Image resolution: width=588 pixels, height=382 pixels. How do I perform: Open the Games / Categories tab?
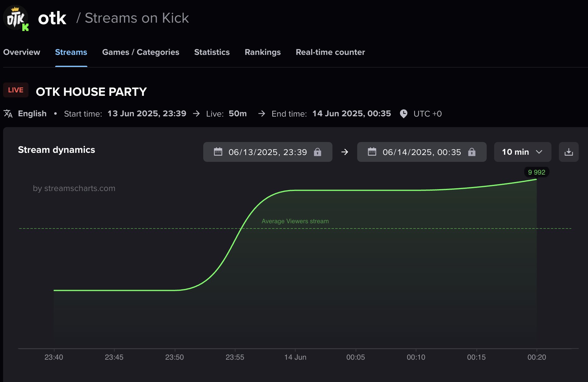click(x=141, y=52)
